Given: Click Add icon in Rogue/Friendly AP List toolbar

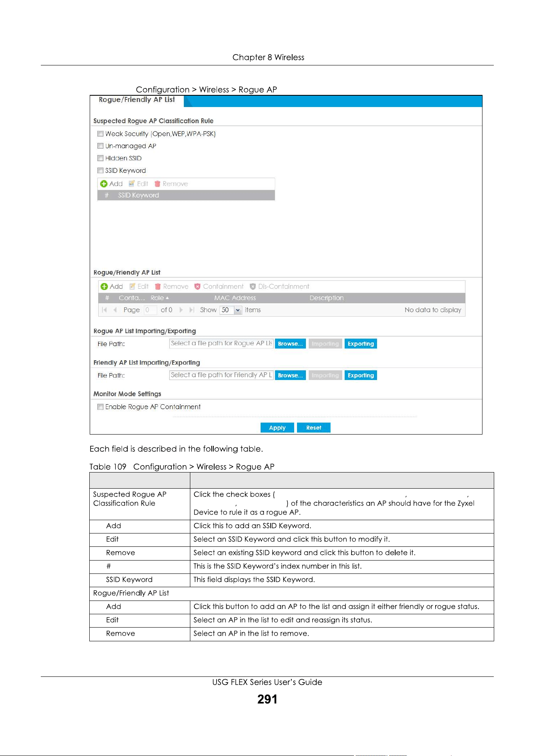Looking at the screenshot, I should coord(104,286).
